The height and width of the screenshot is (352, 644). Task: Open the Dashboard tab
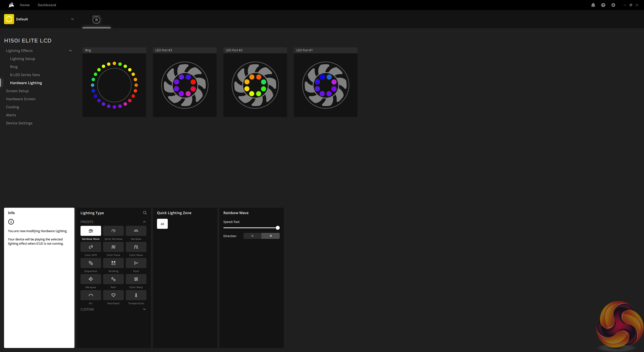pyautogui.click(x=47, y=5)
